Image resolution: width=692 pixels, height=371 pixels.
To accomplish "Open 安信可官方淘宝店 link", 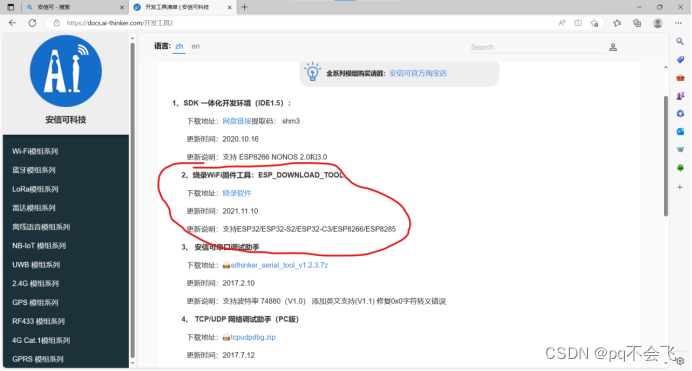I will [x=418, y=73].
